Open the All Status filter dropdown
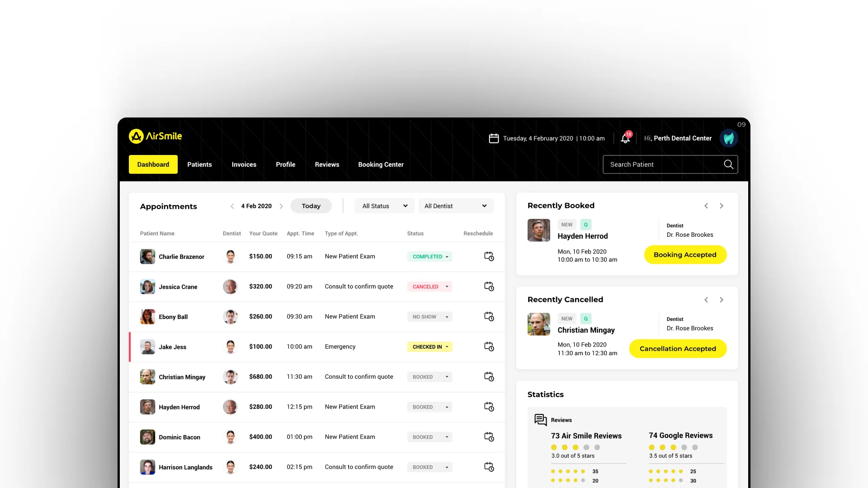The height and width of the screenshot is (488, 868). pyautogui.click(x=385, y=206)
